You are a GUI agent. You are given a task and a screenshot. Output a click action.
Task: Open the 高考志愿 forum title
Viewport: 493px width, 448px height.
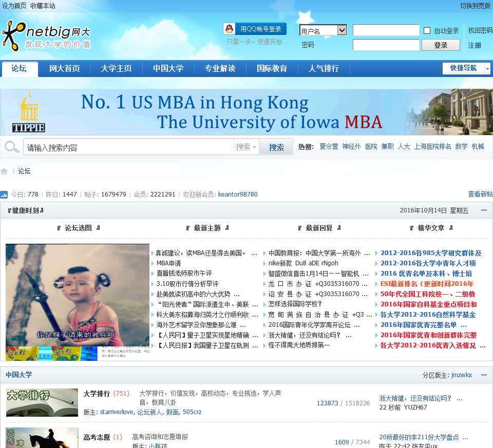coord(97,437)
